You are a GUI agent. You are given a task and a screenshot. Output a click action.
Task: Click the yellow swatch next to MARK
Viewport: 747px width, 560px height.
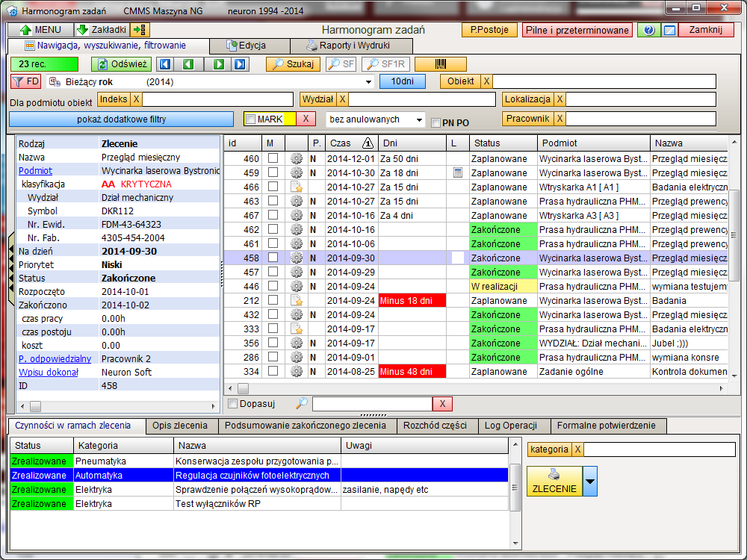point(290,119)
